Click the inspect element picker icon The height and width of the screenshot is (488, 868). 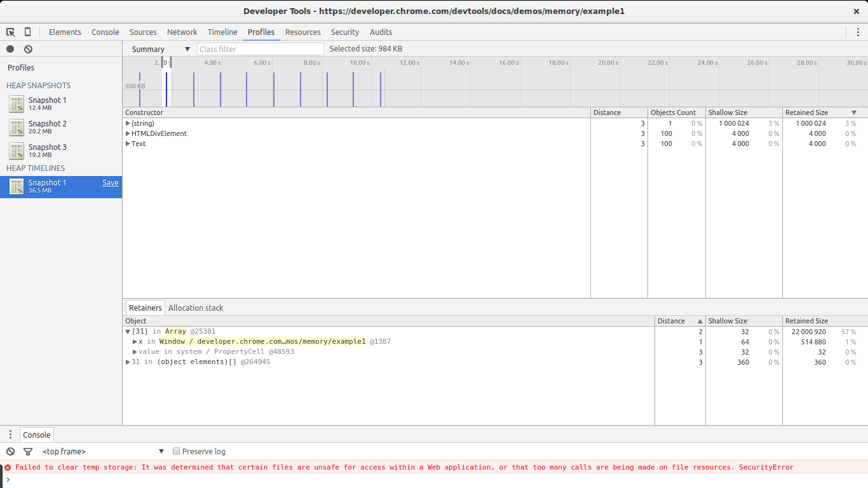tap(11, 32)
